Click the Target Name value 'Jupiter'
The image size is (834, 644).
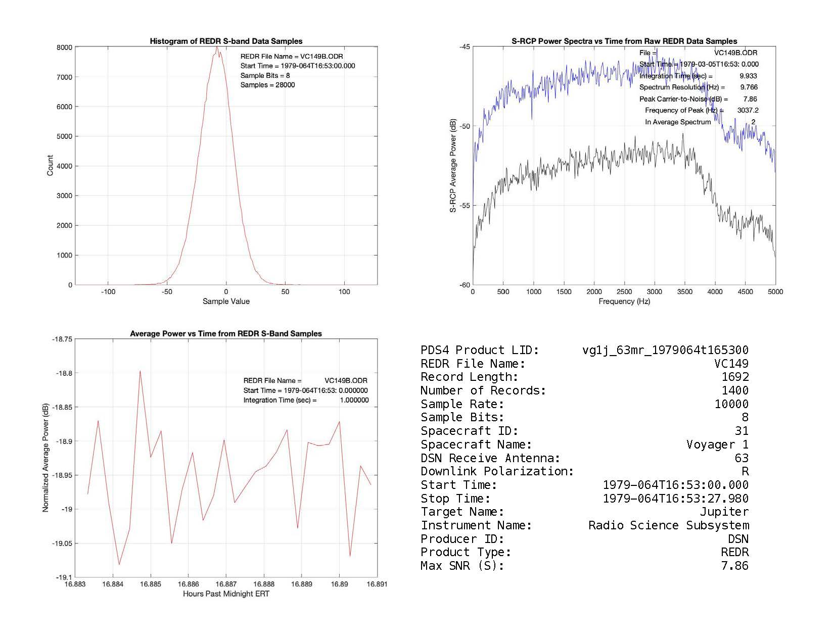click(x=724, y=512)
